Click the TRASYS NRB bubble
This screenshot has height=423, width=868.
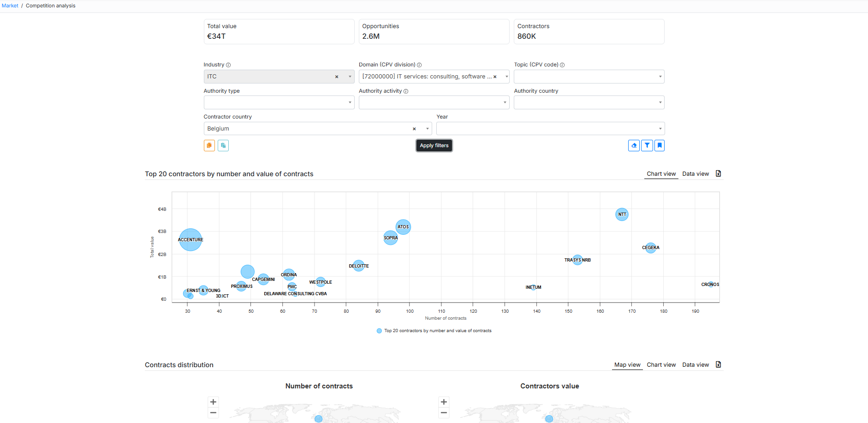[x=577, y=260]
